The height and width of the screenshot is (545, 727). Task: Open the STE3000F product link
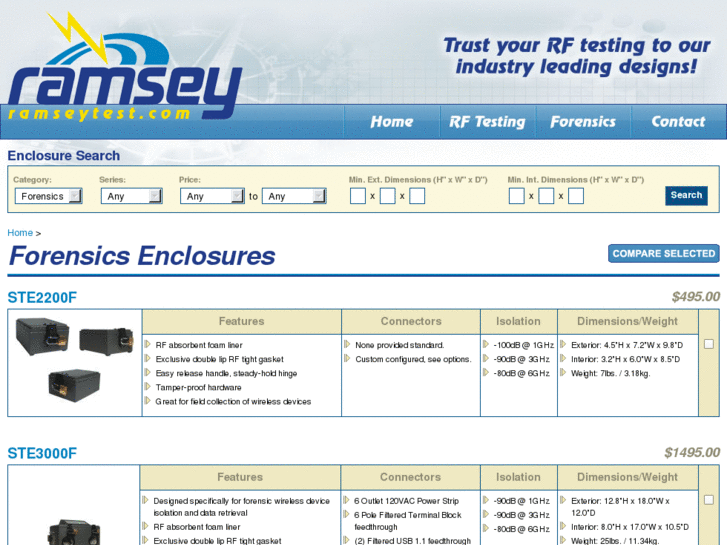[x=42, y=453]
